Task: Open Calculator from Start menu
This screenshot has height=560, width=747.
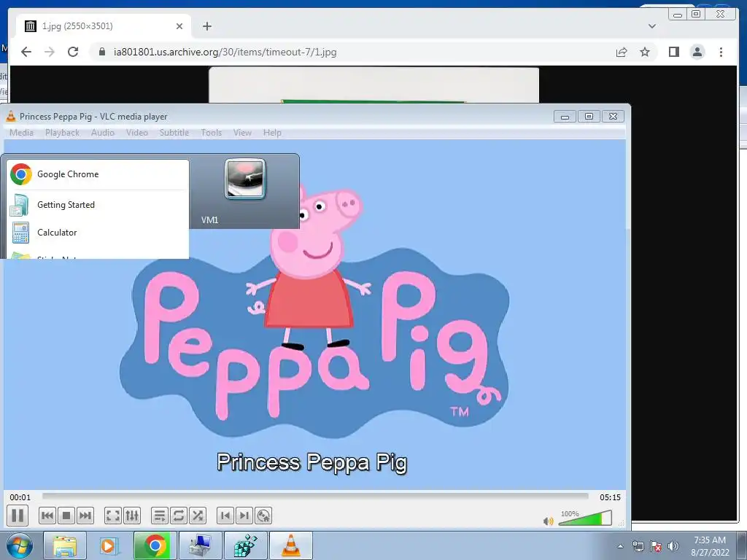Action: (x=97, y=233)
